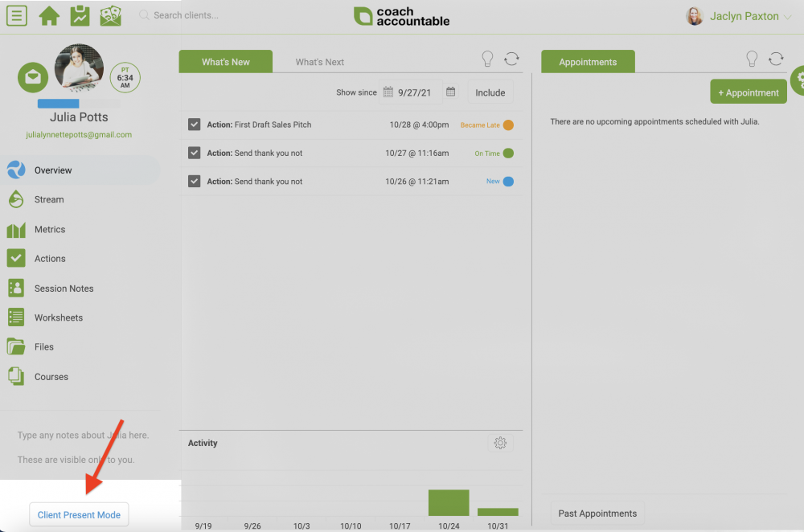Open Past Appointments

597,514
